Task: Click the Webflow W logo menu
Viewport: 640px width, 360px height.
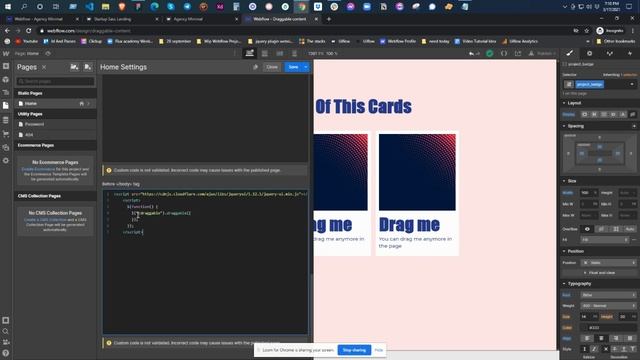Action: coord(6,53)
